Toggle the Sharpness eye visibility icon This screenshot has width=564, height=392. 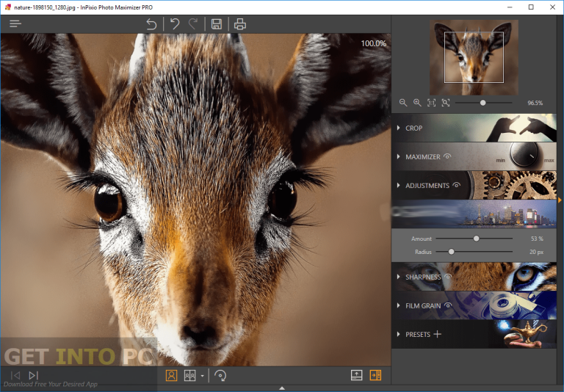pos(447,277)
